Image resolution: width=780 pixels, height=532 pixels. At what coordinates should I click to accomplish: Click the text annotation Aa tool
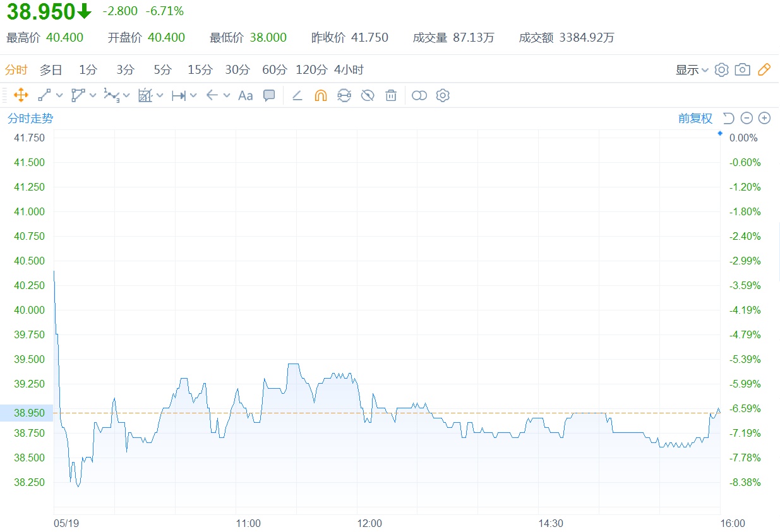[245, 95]
